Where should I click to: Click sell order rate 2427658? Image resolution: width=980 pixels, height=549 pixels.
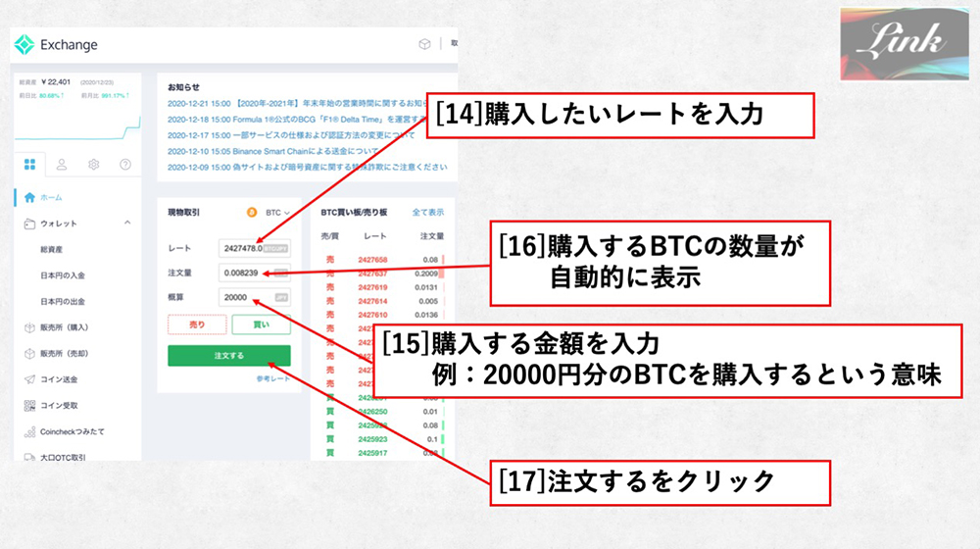[x=372, y=260]
